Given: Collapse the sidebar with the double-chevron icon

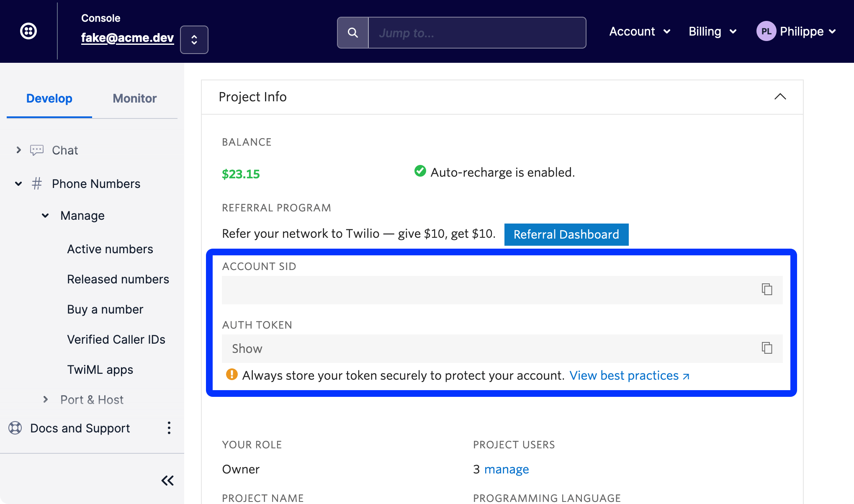Looking at the screenshot, I should [167, 480].
